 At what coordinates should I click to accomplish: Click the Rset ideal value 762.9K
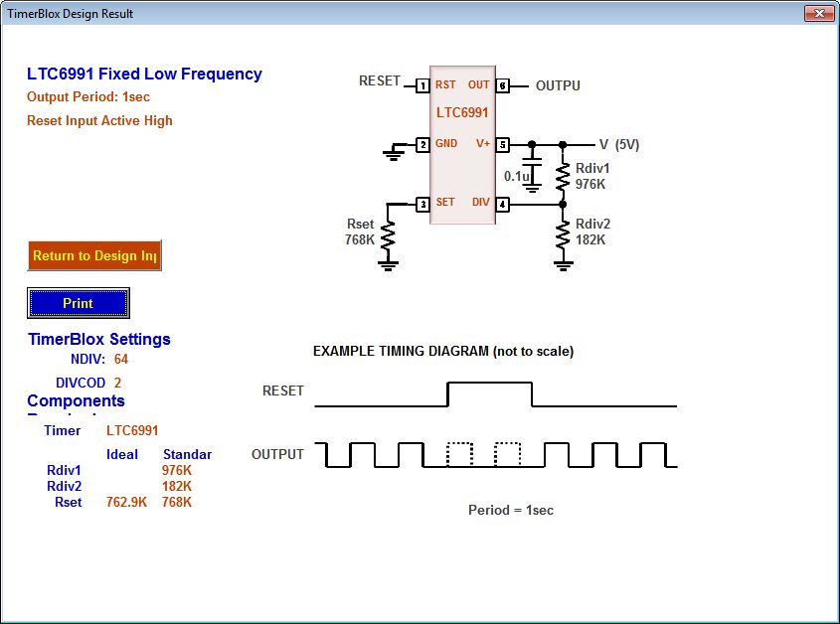tap(126, 502)
